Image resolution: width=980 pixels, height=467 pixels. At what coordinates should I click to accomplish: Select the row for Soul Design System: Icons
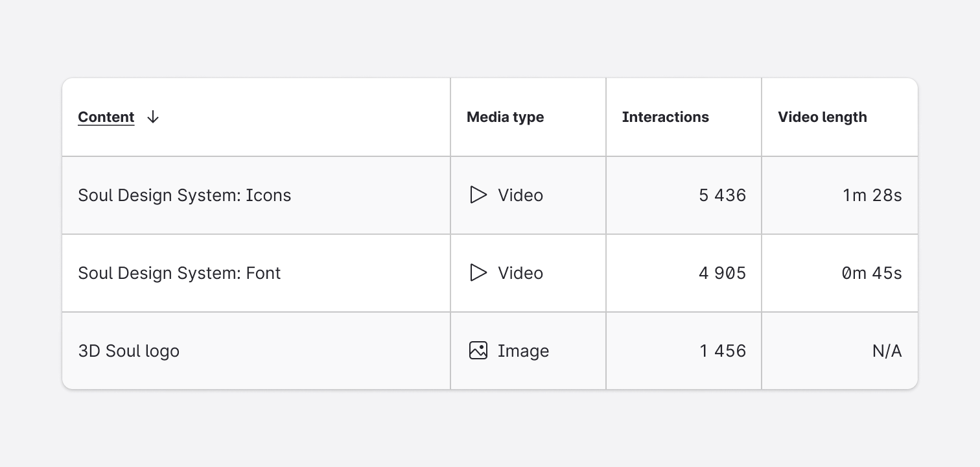pos(185,195)
